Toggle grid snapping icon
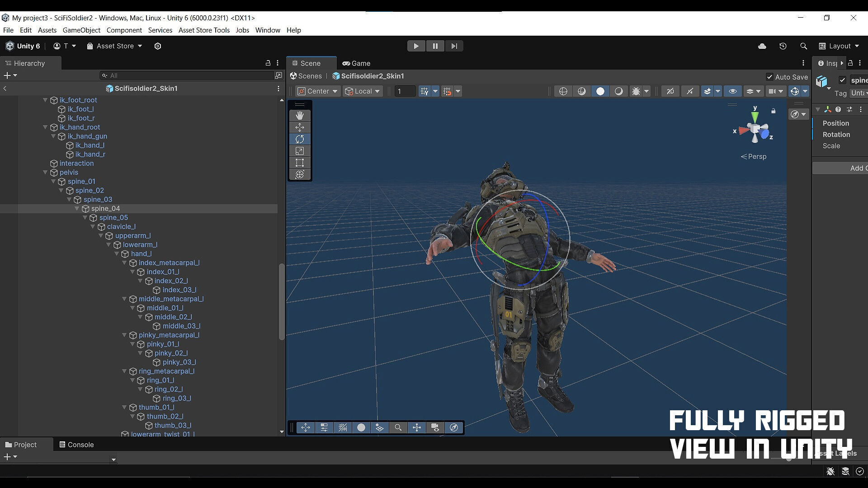 (447, 91)
